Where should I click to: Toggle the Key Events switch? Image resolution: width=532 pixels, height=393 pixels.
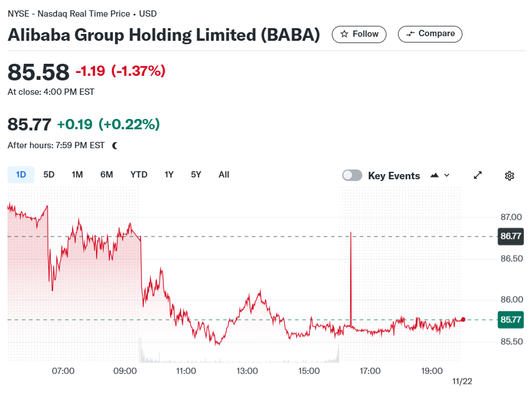tap(352, 175)
